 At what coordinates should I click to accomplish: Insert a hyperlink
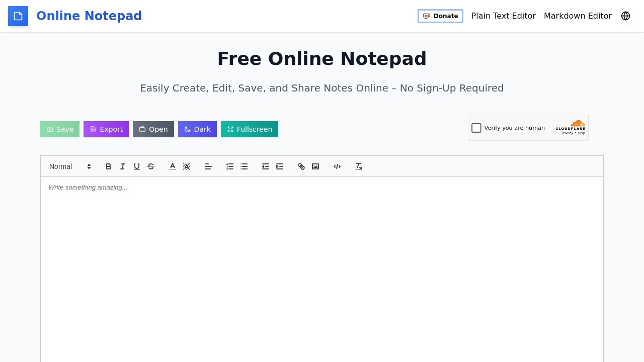301,166
